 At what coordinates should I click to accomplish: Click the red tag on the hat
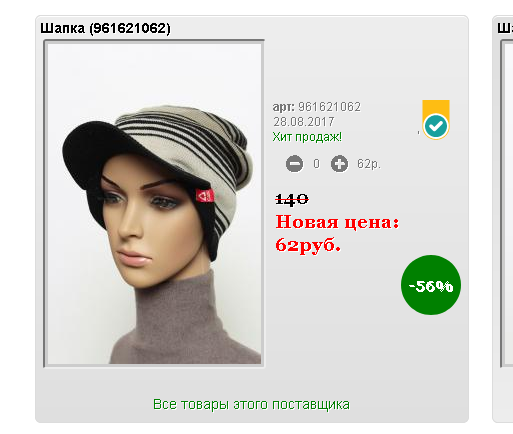[x=205, y=196]
